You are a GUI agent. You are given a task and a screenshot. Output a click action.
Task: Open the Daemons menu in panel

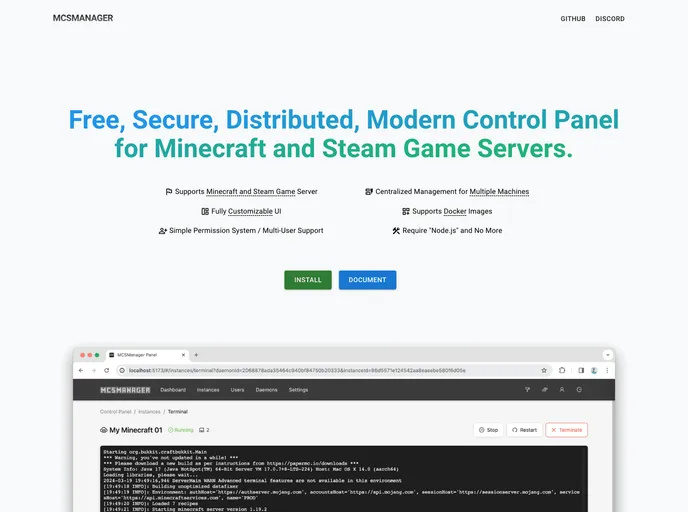266,390
